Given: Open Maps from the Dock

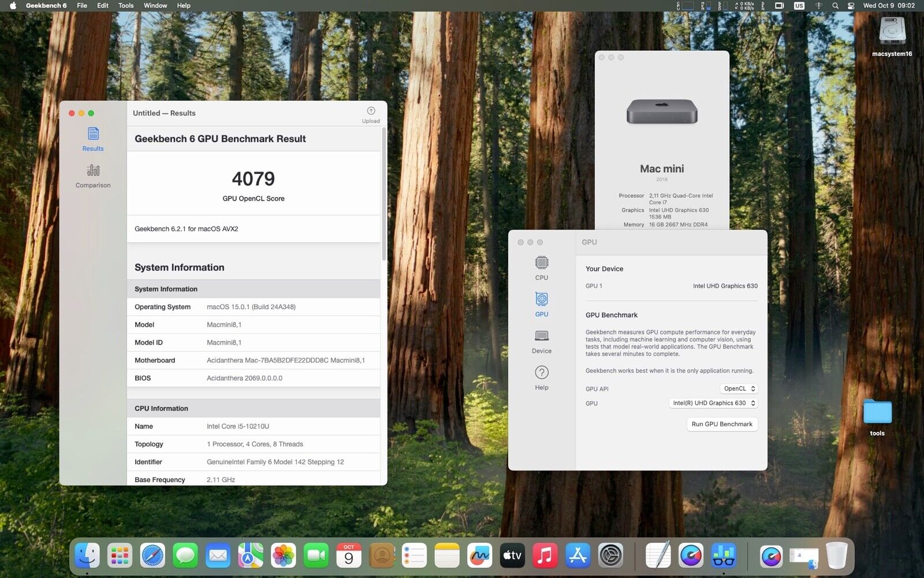Looking at the screenshot, I should pos(251,556).
